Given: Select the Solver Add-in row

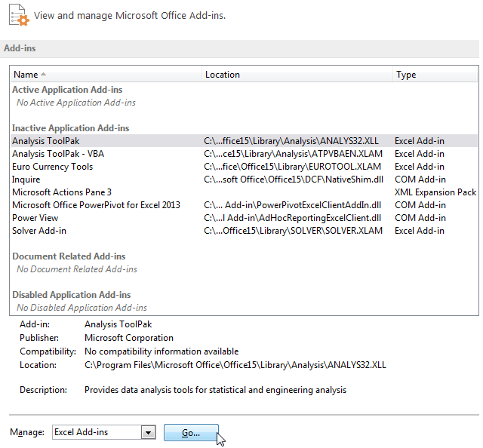Looking at the screenshot, I should click(244, 231).
